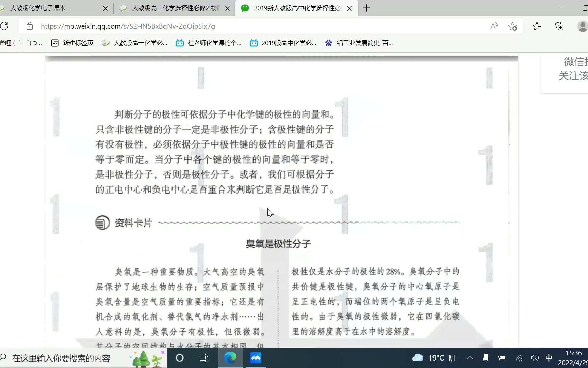Click the page refresh icon

5,26
